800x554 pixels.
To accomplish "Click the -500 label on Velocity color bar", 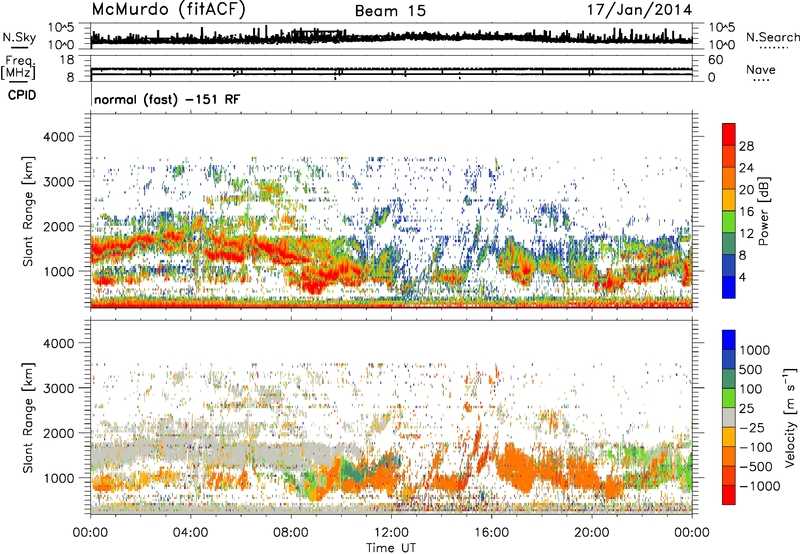I will click(757, 467).
